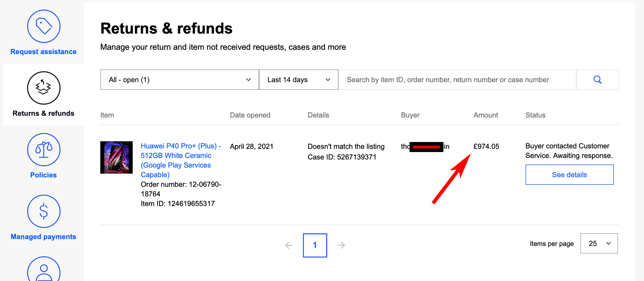Click See details button
The width and height of the screenshot is (644, 281).
coord(570,174)
